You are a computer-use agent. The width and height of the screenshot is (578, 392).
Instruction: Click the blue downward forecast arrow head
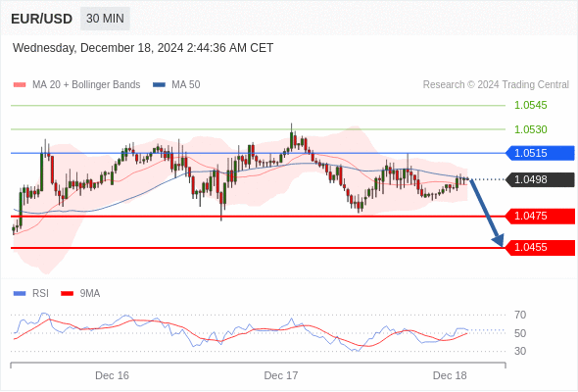(x=498, y=240)
